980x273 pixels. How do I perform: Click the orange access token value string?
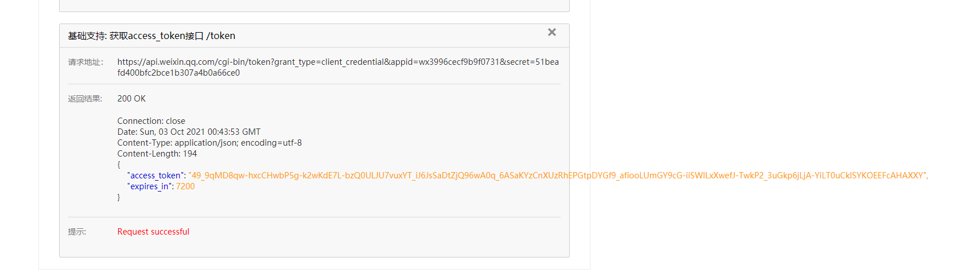[x=557, y=175]
